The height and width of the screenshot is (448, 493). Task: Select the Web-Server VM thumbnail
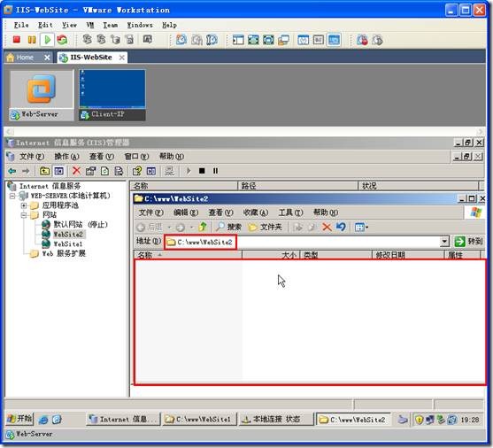coord(42,96)
